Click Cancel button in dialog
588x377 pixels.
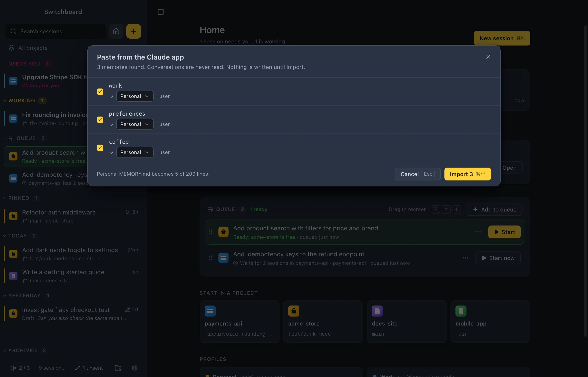coord(417,174)
